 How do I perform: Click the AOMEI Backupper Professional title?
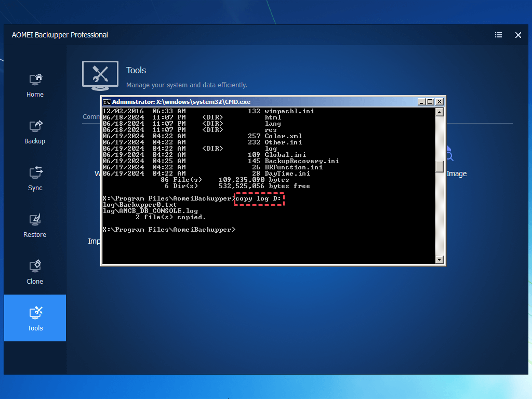tap(60, 35)
